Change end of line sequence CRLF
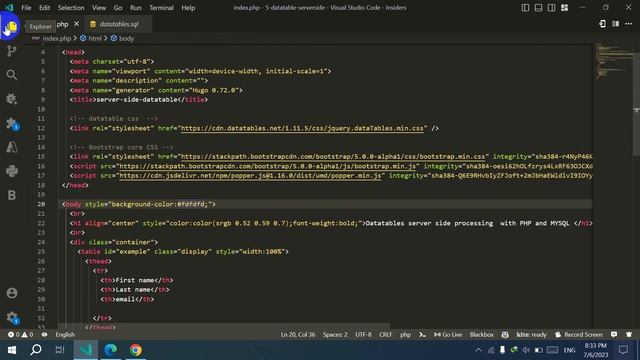This screenshot has width=640, height=360. point(385,334)
